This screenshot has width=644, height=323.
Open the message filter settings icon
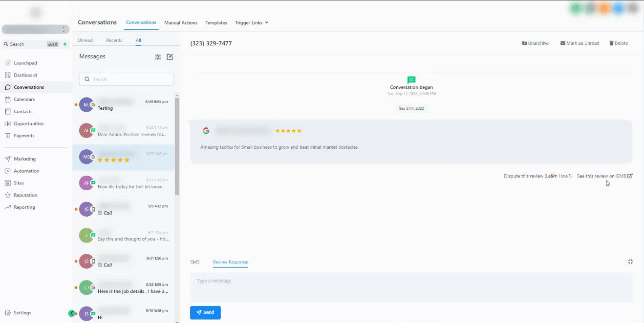(158, 57)
